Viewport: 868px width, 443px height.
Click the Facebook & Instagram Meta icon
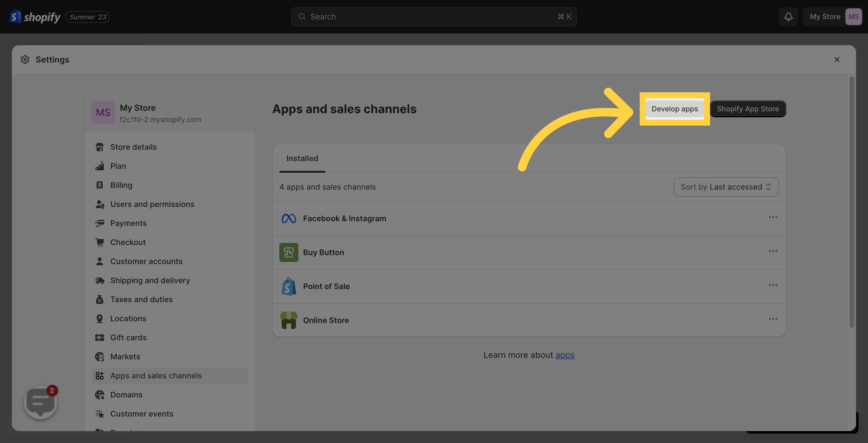(x=289, y=219)
